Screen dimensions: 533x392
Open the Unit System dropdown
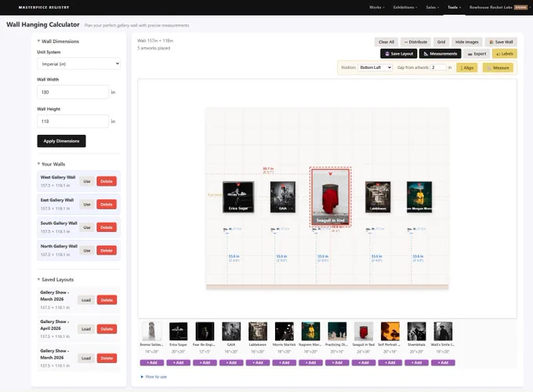pos(78,64)
